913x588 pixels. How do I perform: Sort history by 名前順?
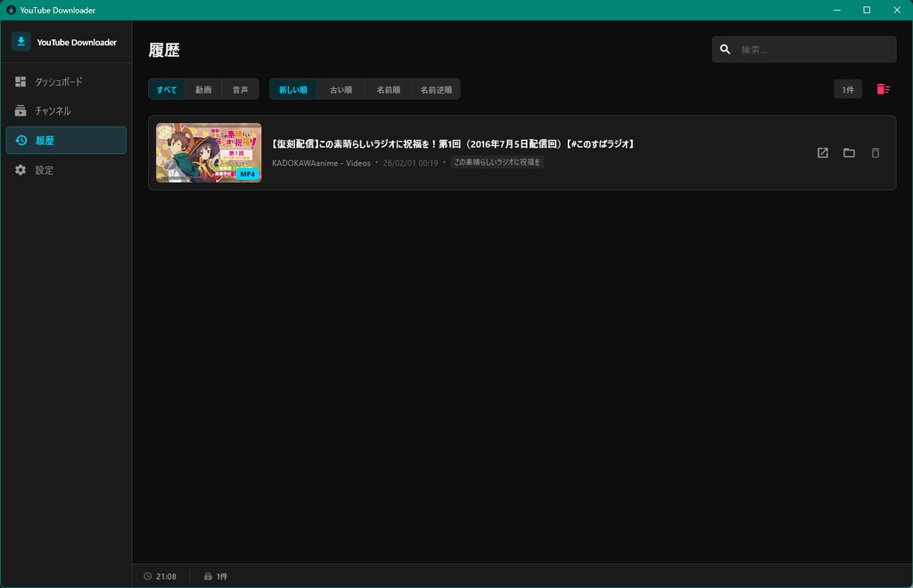click(x=387, y=88)
